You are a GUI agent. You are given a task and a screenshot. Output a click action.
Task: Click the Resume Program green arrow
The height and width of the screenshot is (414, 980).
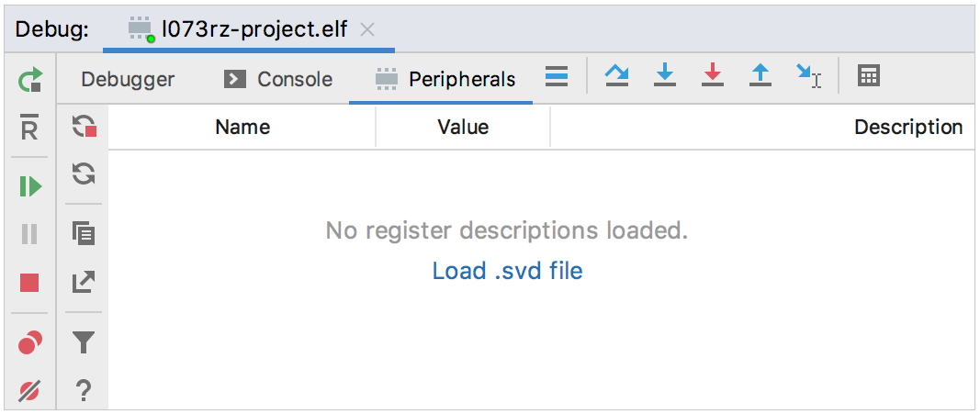coord(29,186)
